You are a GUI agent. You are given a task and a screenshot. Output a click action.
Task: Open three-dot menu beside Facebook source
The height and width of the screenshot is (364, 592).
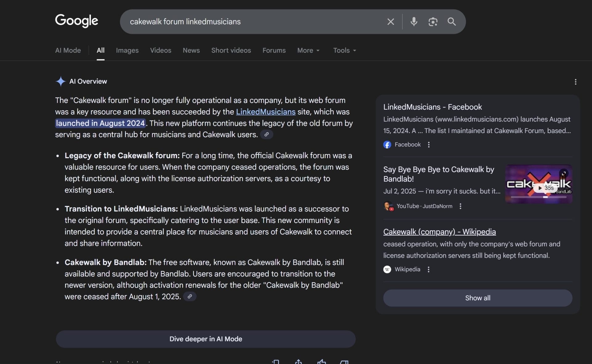(x=429, y=145)
